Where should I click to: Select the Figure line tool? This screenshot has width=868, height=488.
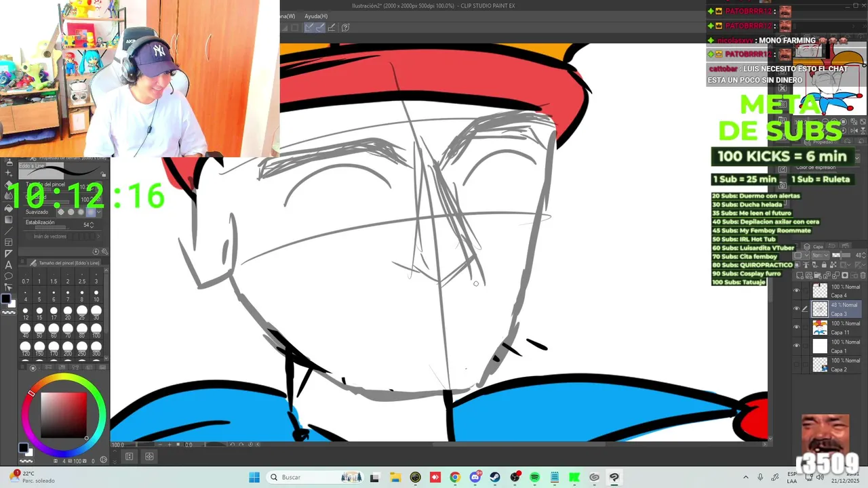click(9, 231)
